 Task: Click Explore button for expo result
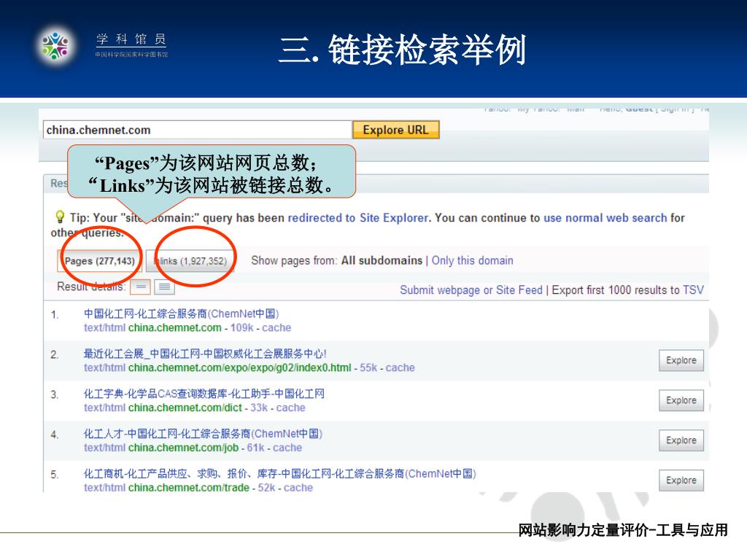[681, 360]
